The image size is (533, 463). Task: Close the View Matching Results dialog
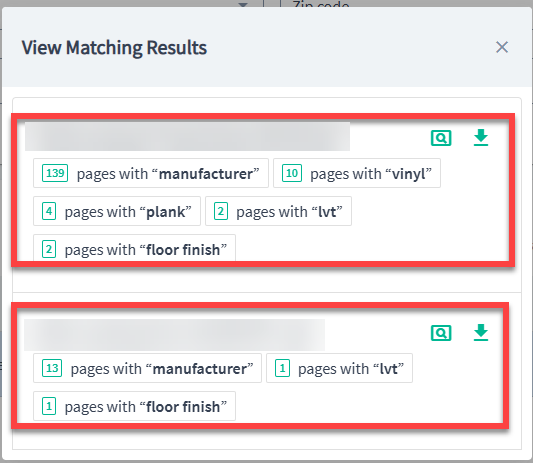click(x=502, y=47)
